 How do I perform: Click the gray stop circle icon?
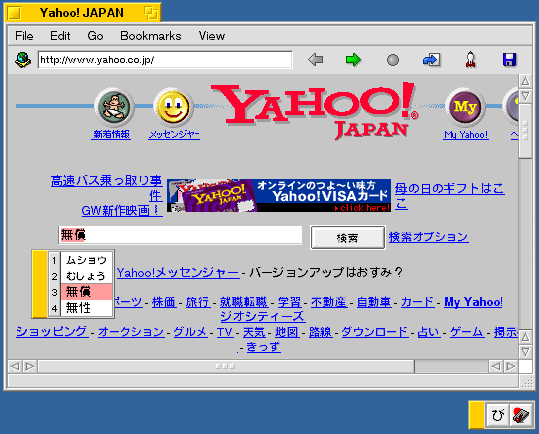coord(393,60)
